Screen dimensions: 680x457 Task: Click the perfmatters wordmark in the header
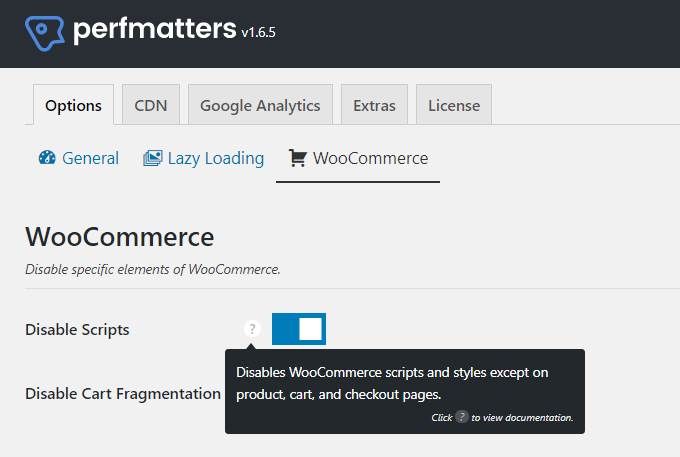click(154, 29)
